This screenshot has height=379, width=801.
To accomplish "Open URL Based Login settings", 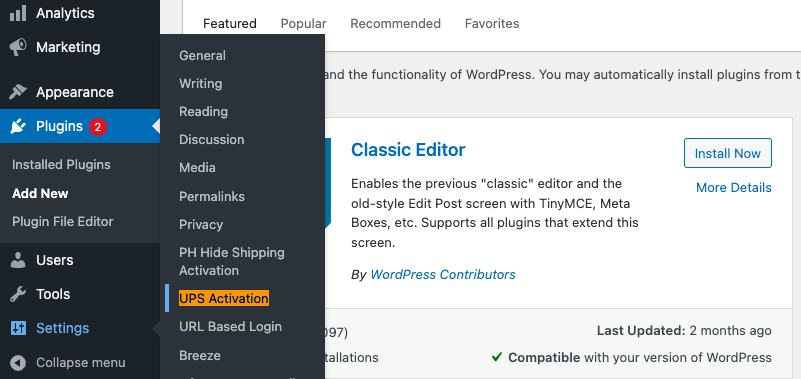I will (x=230, y=326).
